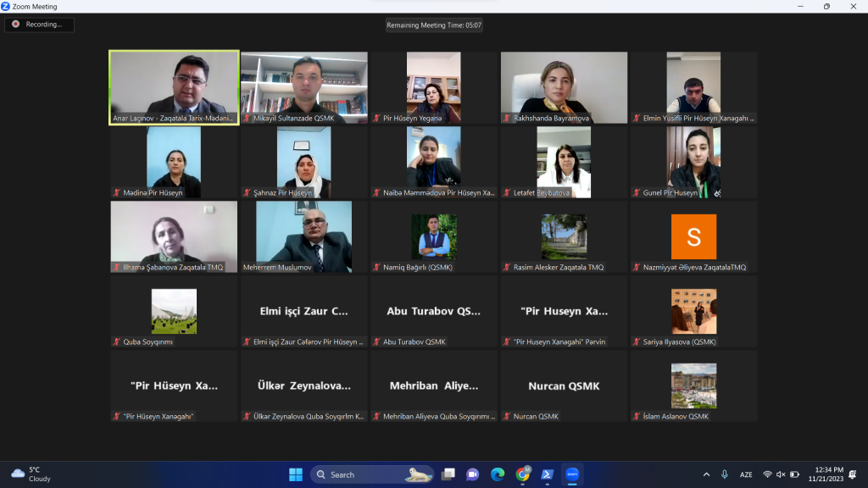This screenshot has height=488, width=868.
Task: Select Anar Laçınov's active speaker video tile
Action: 174,87
